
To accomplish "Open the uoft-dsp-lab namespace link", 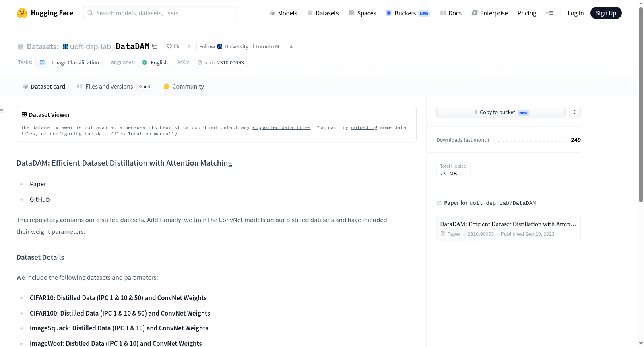I will click(x=91, y=46).
